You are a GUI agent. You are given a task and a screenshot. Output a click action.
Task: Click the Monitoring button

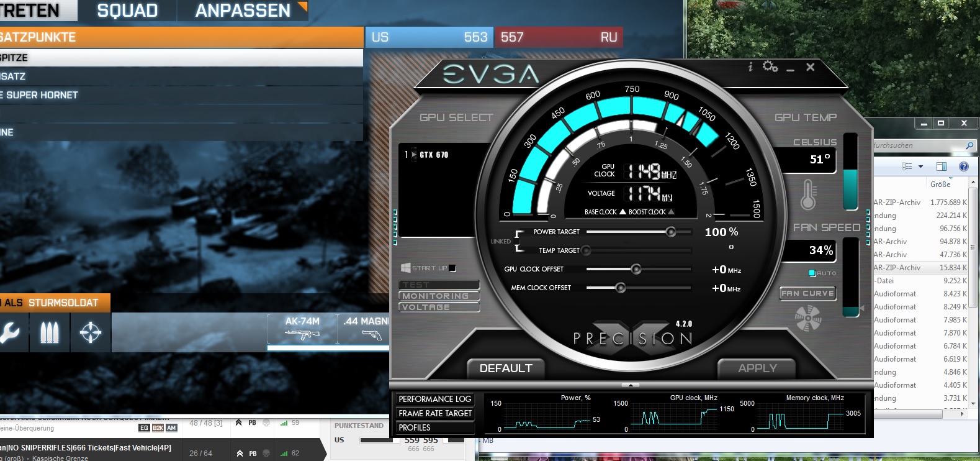pos(439,296)
